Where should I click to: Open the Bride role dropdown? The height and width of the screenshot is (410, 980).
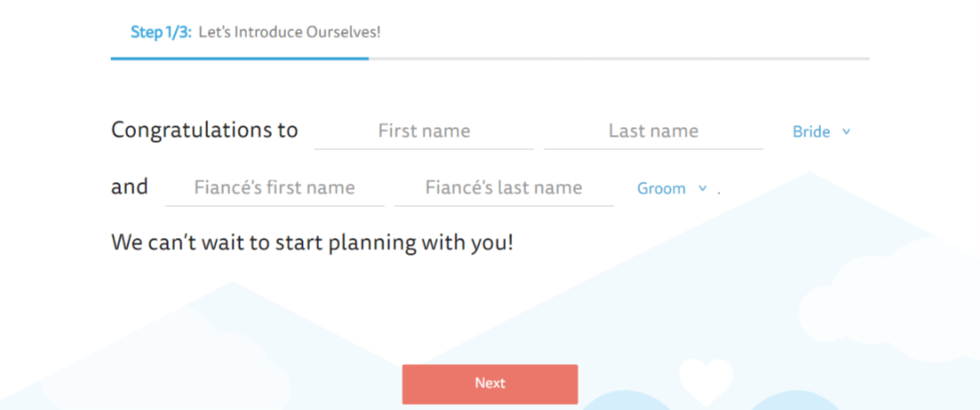pos(821,132)
